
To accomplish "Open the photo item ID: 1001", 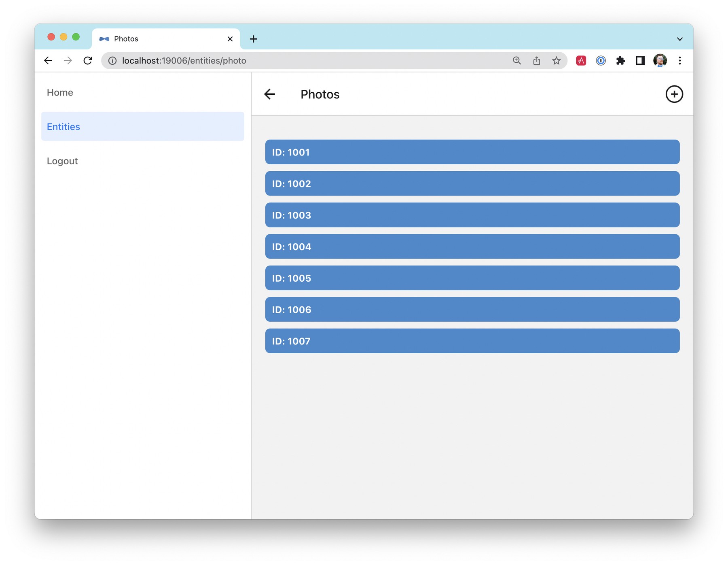I will tap(472, 152).
